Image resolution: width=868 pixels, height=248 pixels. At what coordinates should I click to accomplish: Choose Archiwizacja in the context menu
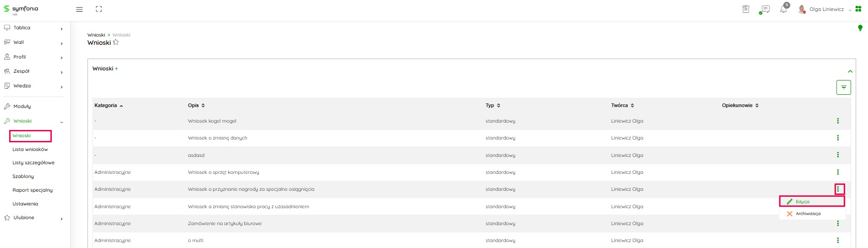pos(808,214)
